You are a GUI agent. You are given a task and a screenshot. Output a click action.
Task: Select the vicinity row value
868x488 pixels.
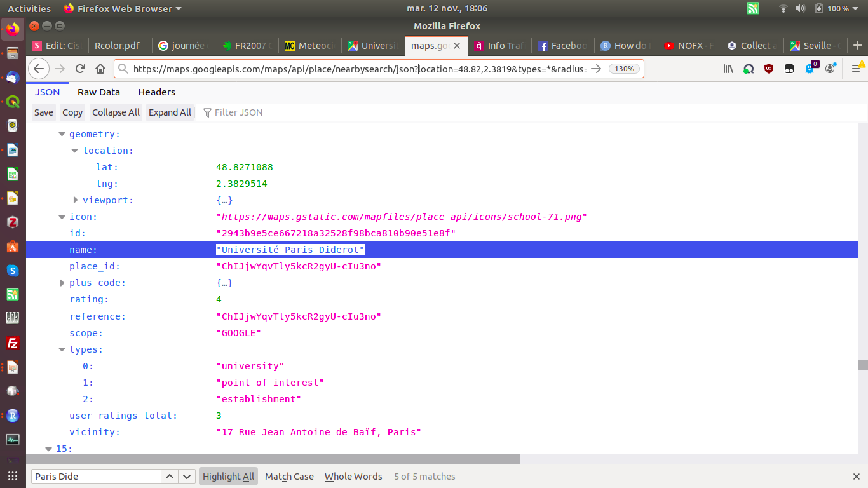319,432
